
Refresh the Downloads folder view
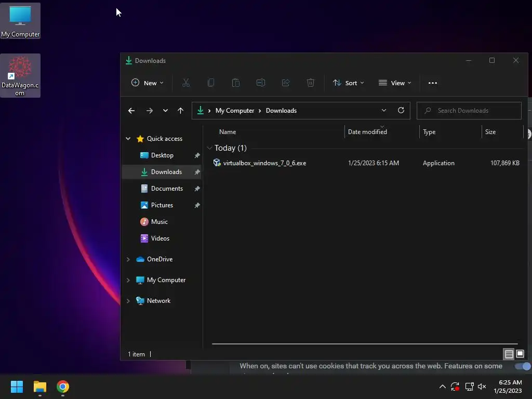click(401, 110)
